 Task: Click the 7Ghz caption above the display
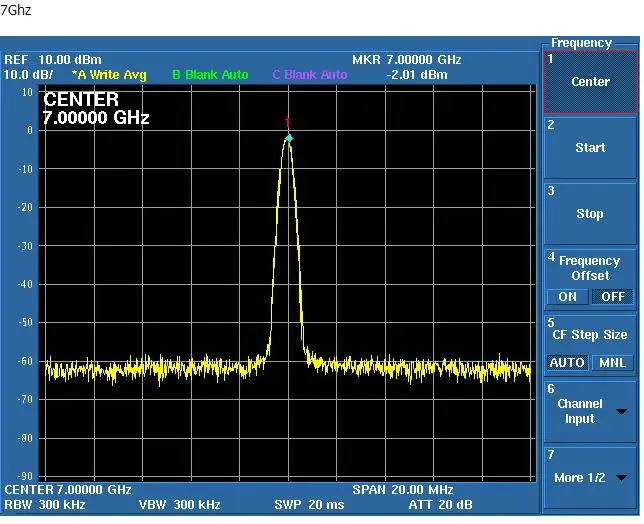tap(16, 10)
